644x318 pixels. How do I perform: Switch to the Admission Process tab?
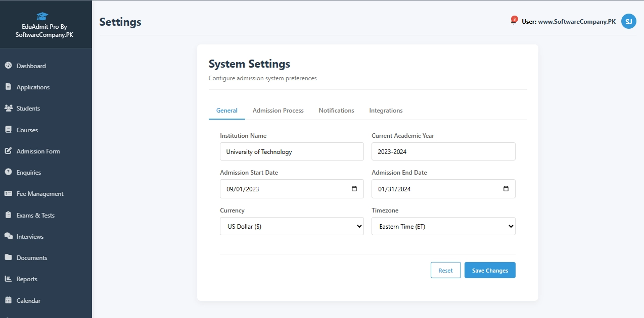click(x=278, y=110)
